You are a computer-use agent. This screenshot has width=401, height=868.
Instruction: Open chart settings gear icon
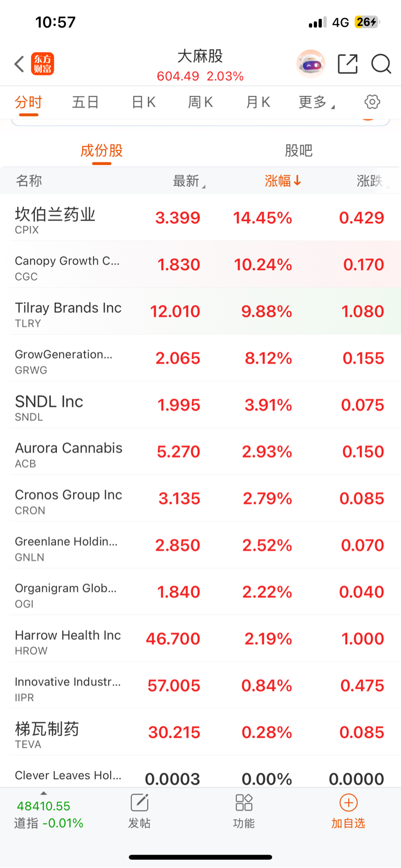pos(372,102)
